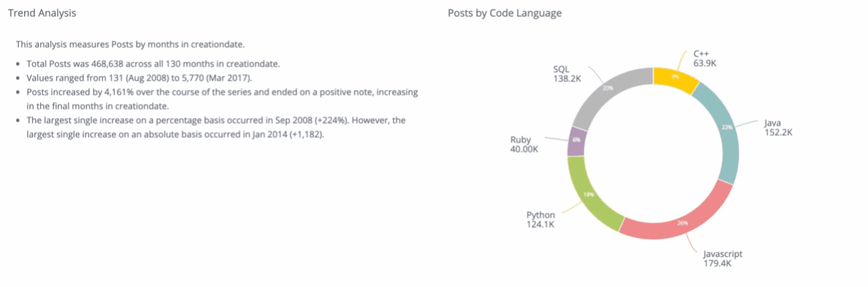
Task: Select the Ruby 40.00K data label
Action: pyautogui.click(x=524, y=144)
